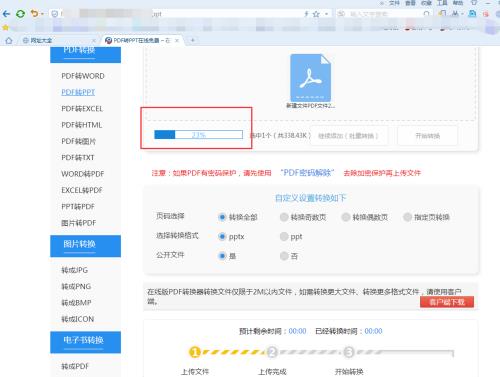
Task: Select the 转换奇数页 radio button
Action: point(284,217)
